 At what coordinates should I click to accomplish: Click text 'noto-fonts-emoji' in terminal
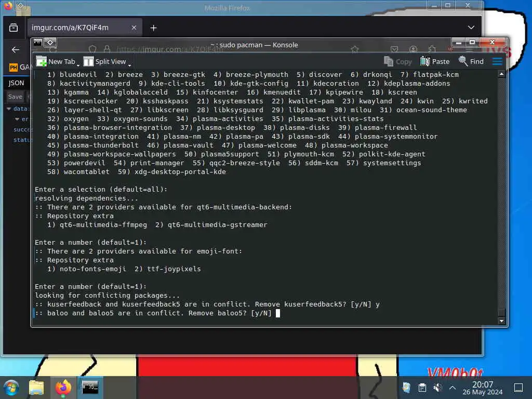click(93, 269)
